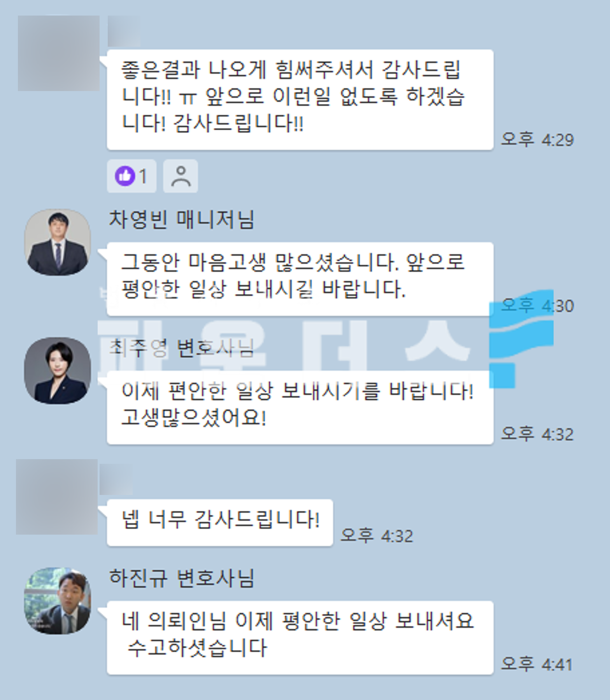This screenshot has width=610, height=700.
Task: Open 최주영 변호사님 profile picture
Action: point(58,370)
